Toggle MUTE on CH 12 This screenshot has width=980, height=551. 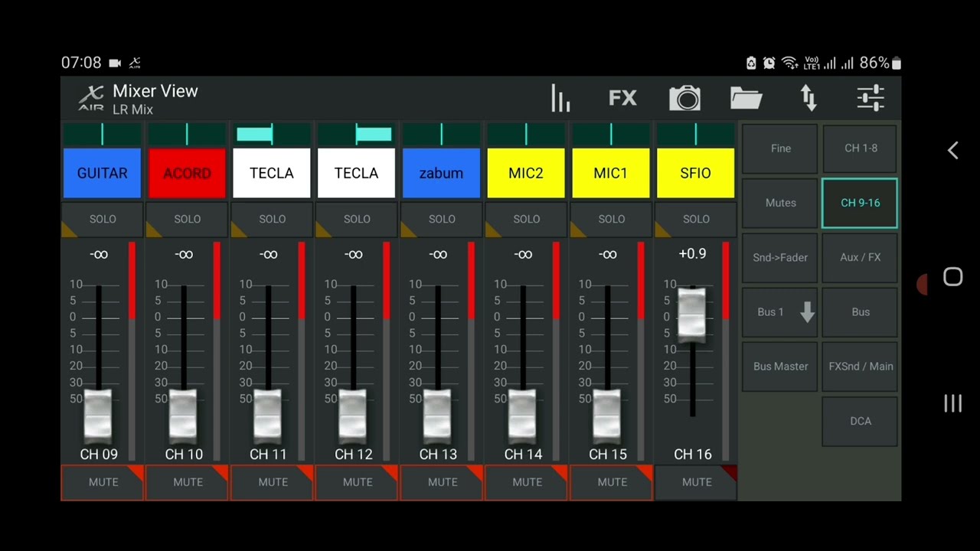[x=358, y=483]
